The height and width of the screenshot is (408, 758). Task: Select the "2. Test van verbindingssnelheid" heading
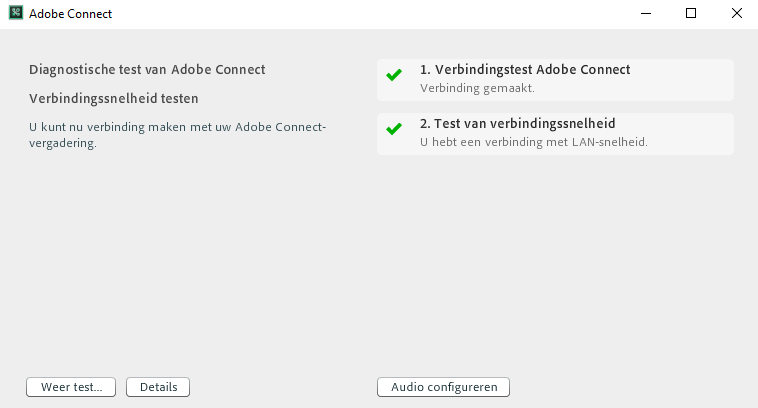[x=517, y=124]
